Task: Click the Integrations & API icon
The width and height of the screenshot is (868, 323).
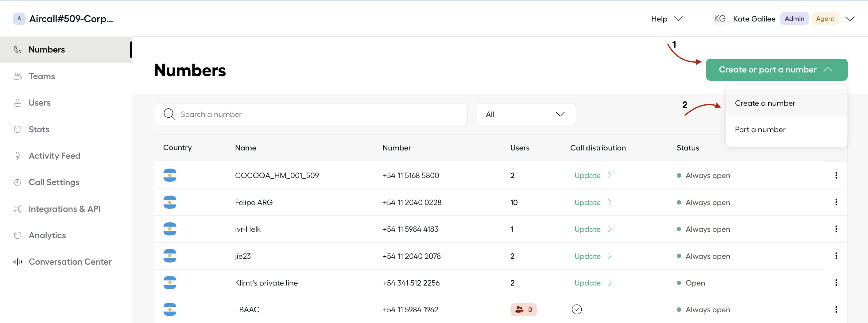Action: (17, 209)
